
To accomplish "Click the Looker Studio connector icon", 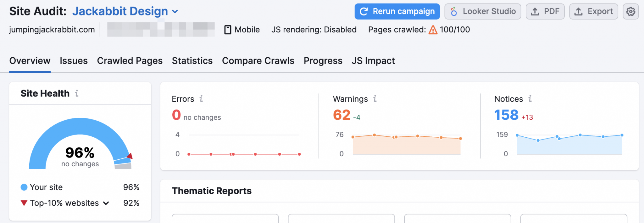I will coord(454,11).
